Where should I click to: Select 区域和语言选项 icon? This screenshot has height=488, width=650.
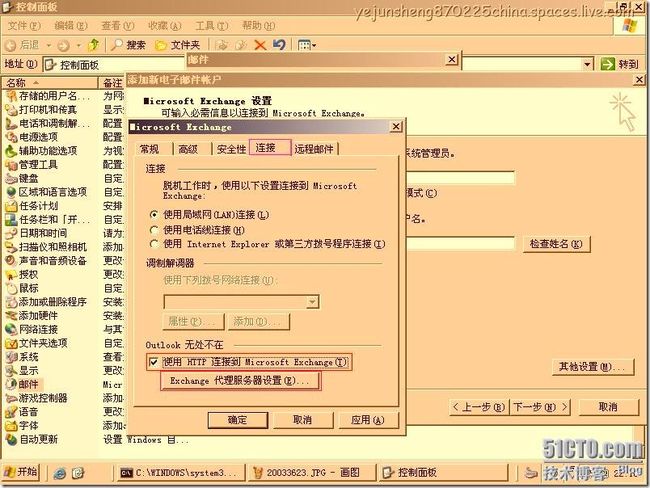11,192
